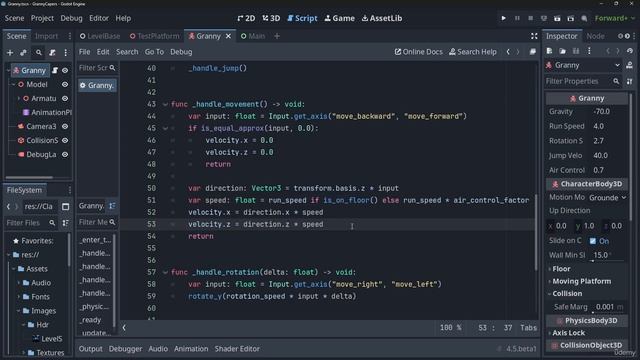This screenshot has width=640, height=360.
Task: Switch to the Node dock tab
Action: 595,36
